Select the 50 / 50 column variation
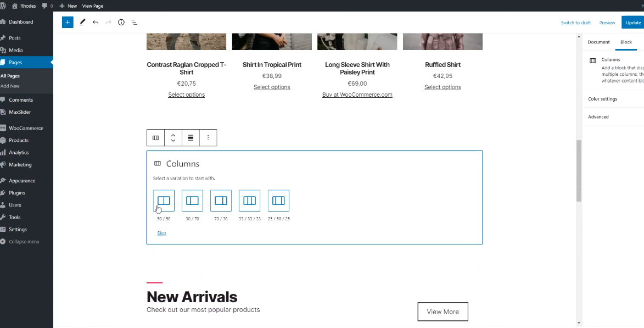This screenshot has height=328, width=644. (164, 201)
